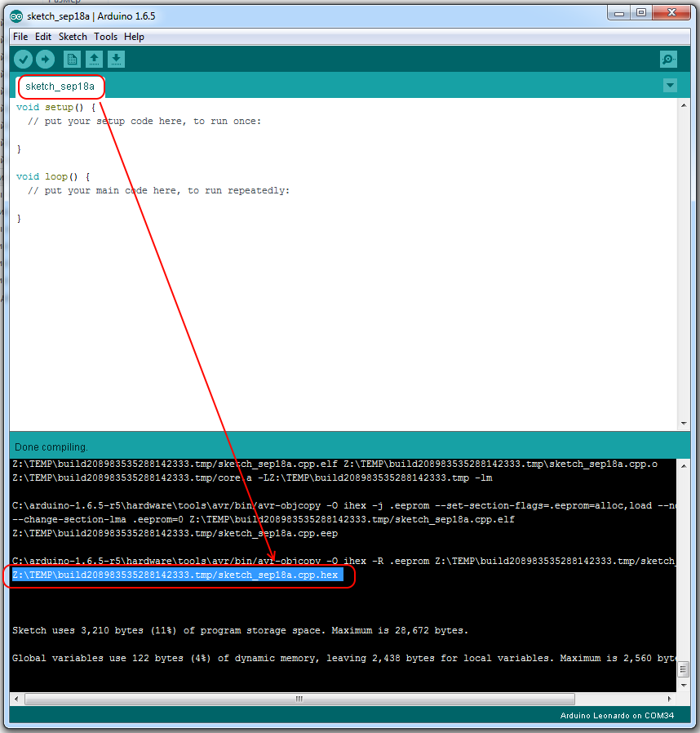
Task: Click the console vertical scrollbar thumb
Action: click(684, 669)
